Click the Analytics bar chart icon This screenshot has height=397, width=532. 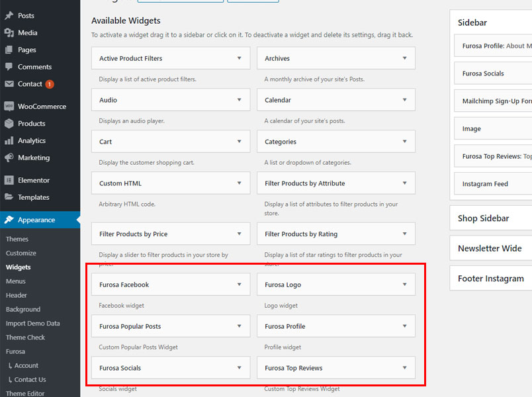coord(9,140)
